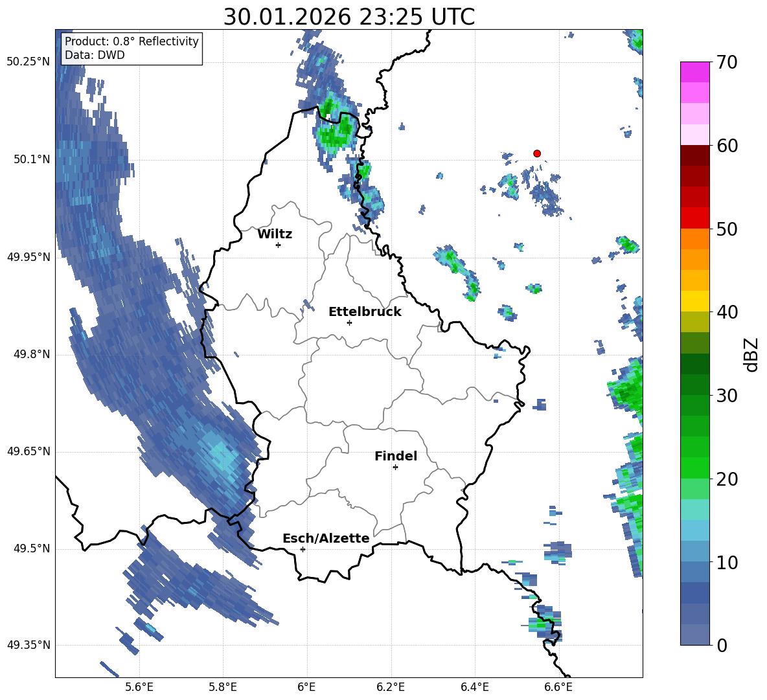This screenshot has width=767, height=700.
Task: Click the 40 tick on the colorbar
Action: pos(726,312)
